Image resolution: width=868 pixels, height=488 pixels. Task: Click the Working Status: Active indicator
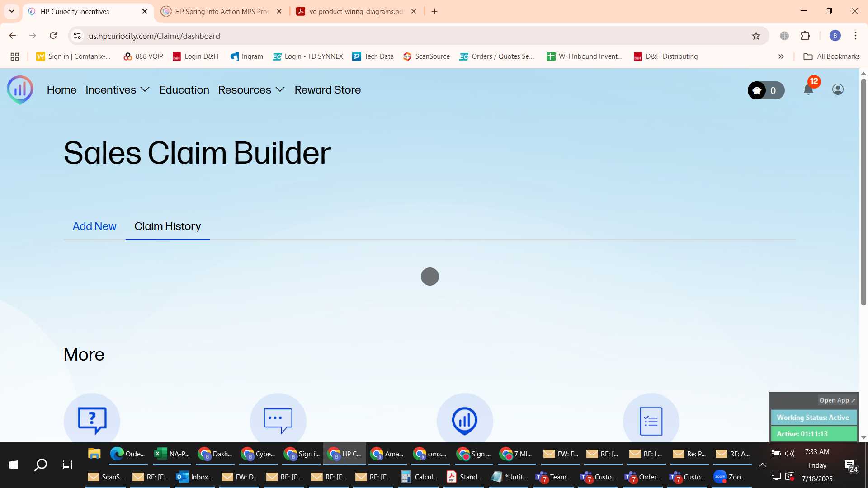[814, 418]
